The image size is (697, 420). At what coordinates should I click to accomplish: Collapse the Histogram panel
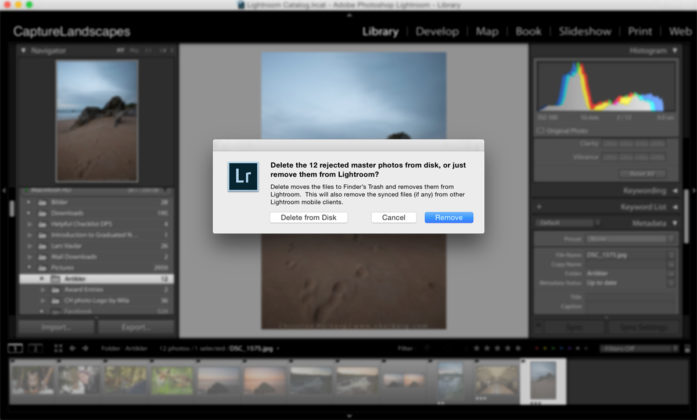(x=675, y=51)
